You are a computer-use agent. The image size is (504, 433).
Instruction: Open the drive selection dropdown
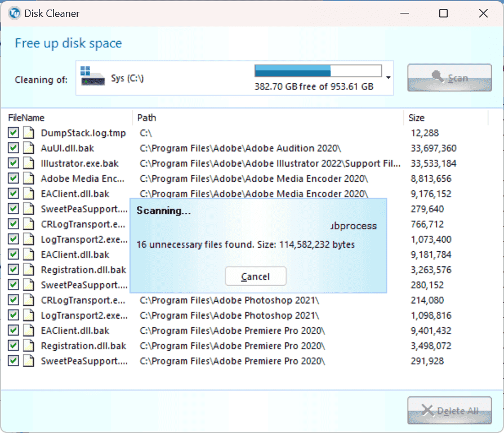click(x=388, y=78)
